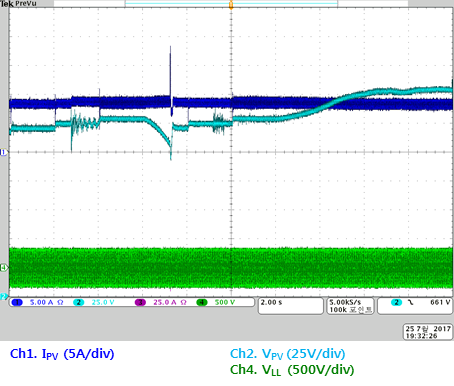Click the trigger source channel 2 badge
Image resolution: width=454 pixels, height=386 pixels.
coord(396,302)
